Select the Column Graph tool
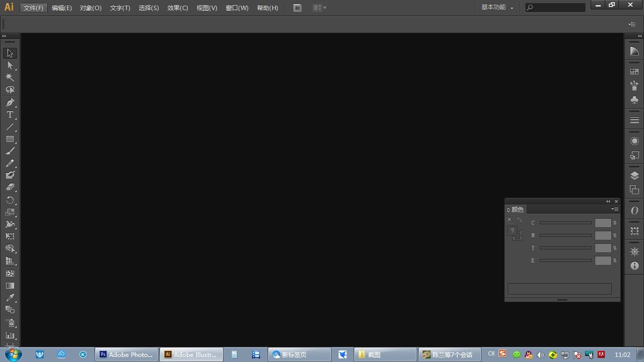 pyautogui.click(x=10, y=335)
